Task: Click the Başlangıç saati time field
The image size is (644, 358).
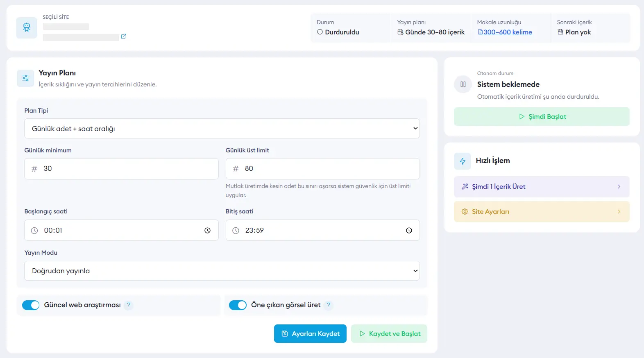Action: (121, 230)
